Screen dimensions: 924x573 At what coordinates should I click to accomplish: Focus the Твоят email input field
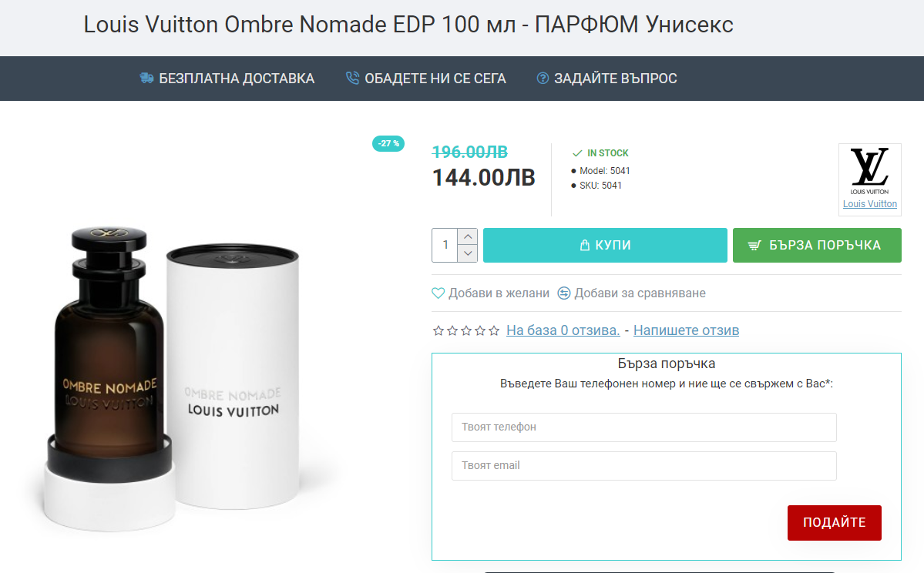click(643, 465)
